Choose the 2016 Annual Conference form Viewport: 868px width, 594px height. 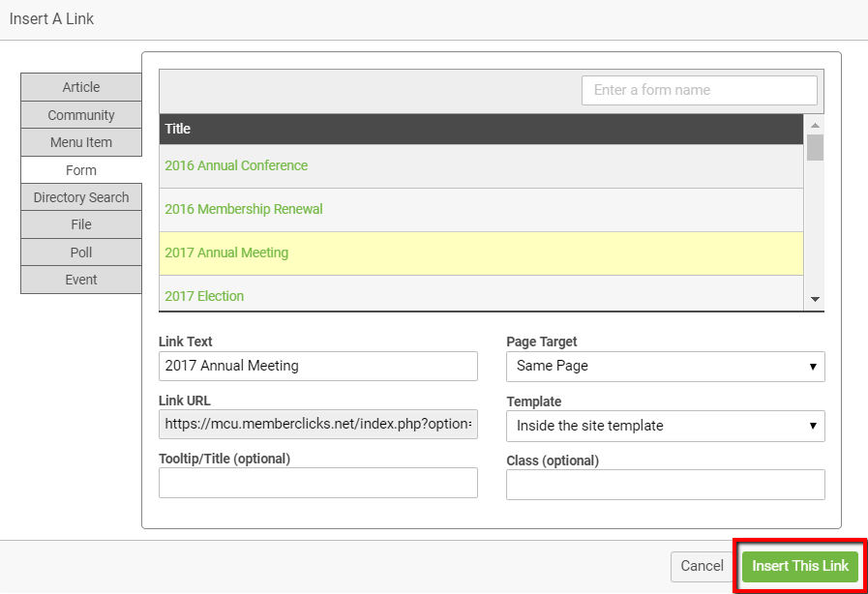pyautogui.click(x=236, y=165)
